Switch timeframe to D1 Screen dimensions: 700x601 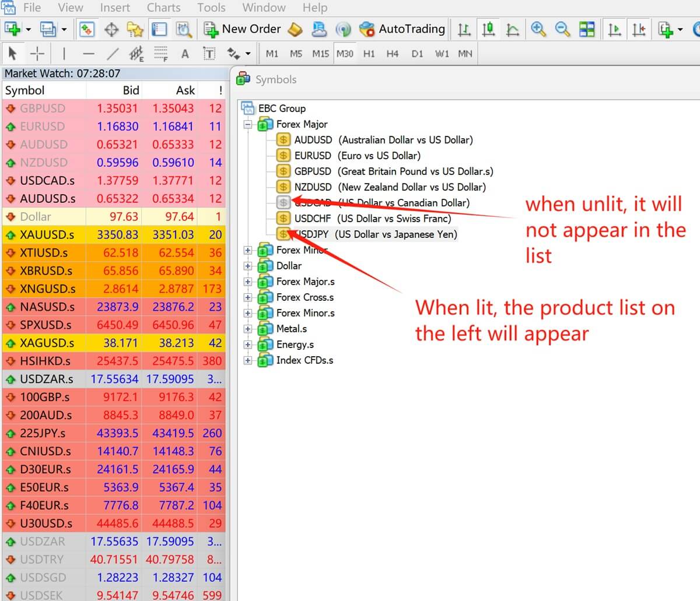click(x=417, y=54)
